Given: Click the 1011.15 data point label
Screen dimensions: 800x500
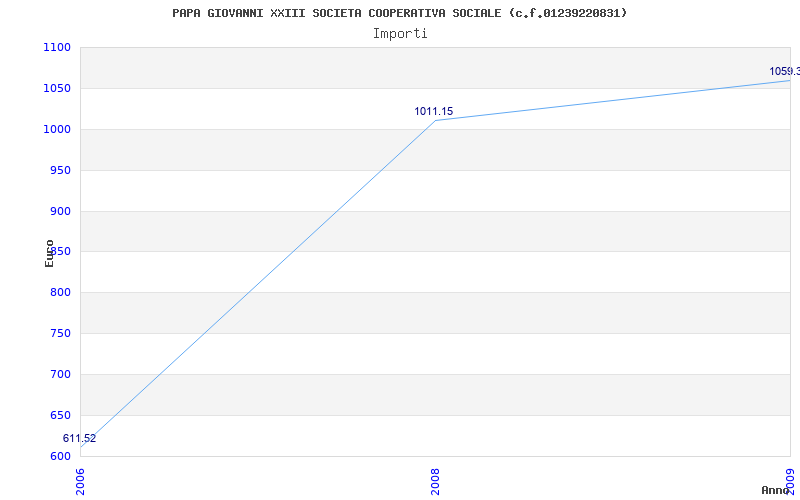Looking at the screenshot, I should (434, 111).
